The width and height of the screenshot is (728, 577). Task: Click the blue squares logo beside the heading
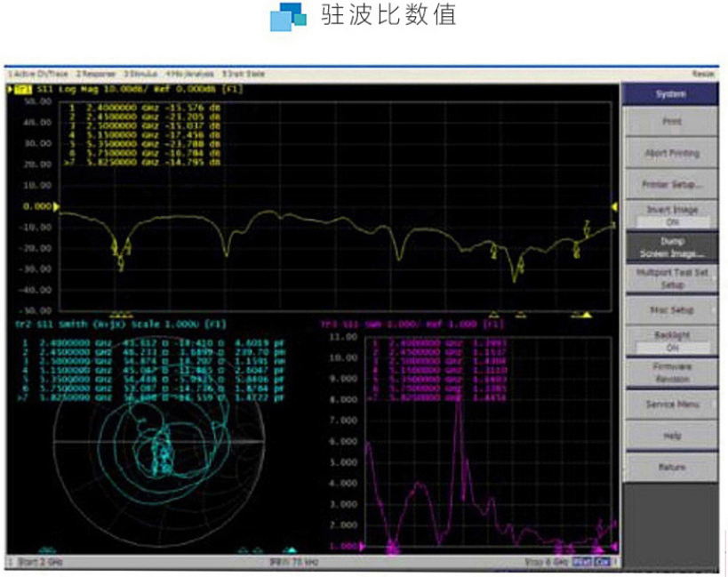tap(288, 17)
